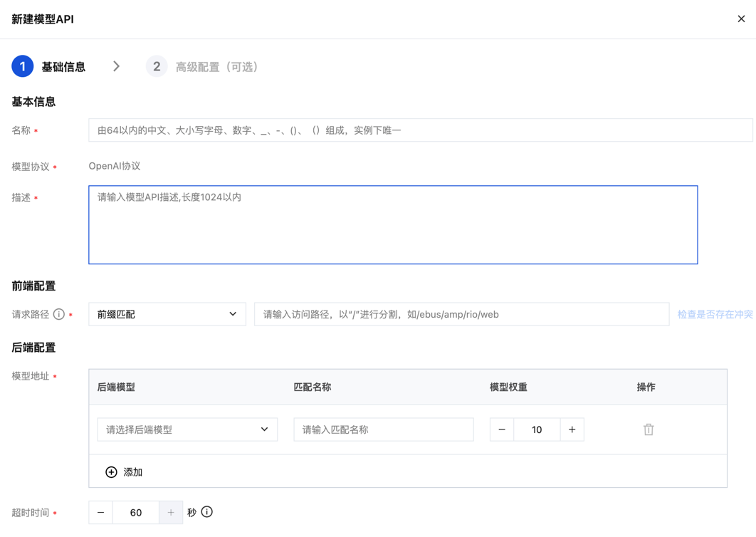Increase model weight with the plus button

click(x=572, y=429)
